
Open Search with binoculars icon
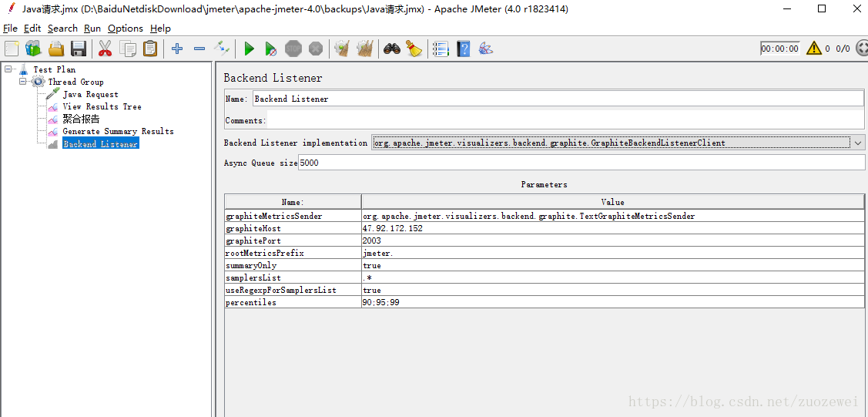point(392,49)
